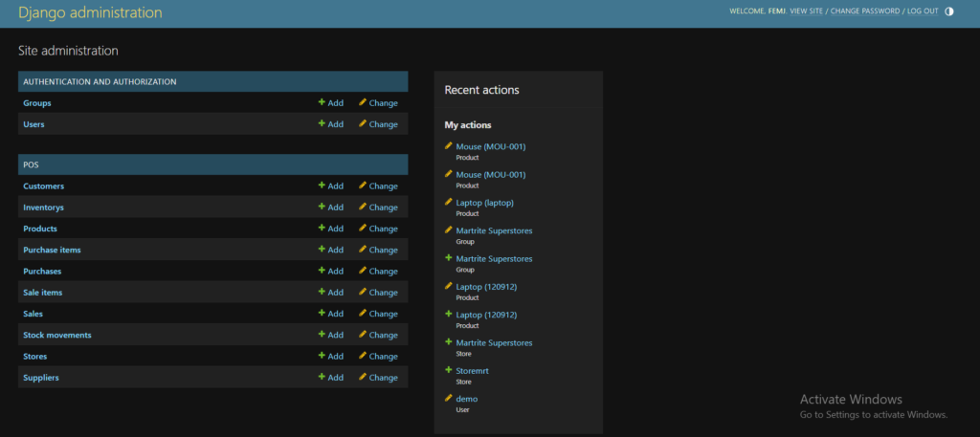Viewport: 980px width, 437px height.
Task: Click the Log Out link
Action: point(923,11)
